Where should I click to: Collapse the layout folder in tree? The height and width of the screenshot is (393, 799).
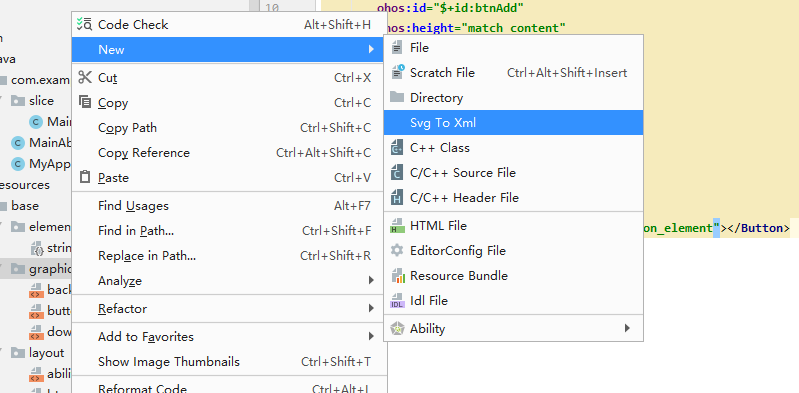pyautogui.click(x=3, y=353)
